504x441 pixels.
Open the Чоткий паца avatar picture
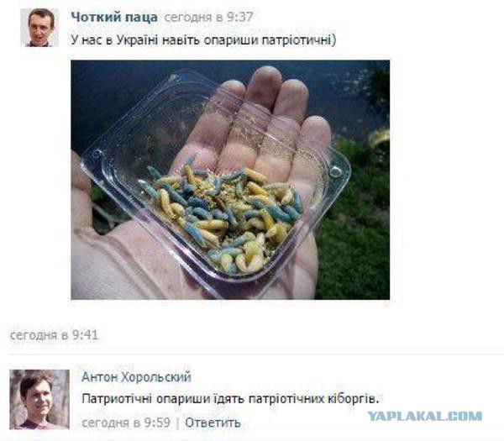39,28
